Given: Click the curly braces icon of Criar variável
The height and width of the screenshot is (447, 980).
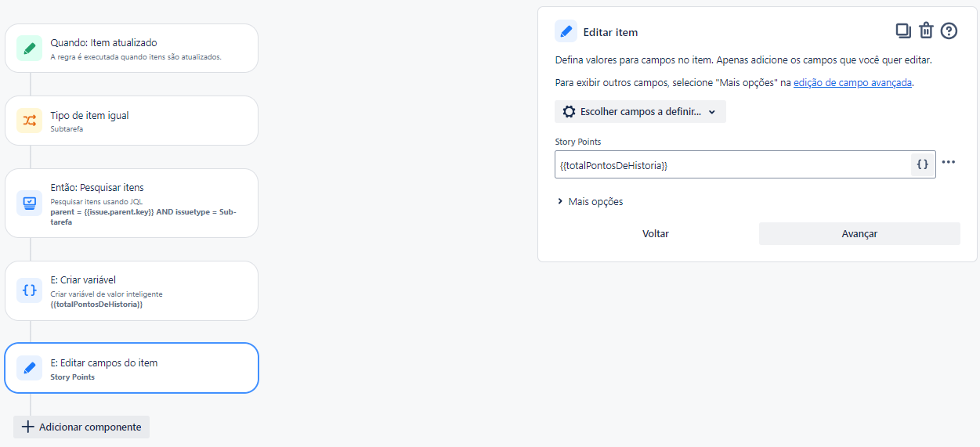Looking at the screenshot, I should click(x=30, y=290).
